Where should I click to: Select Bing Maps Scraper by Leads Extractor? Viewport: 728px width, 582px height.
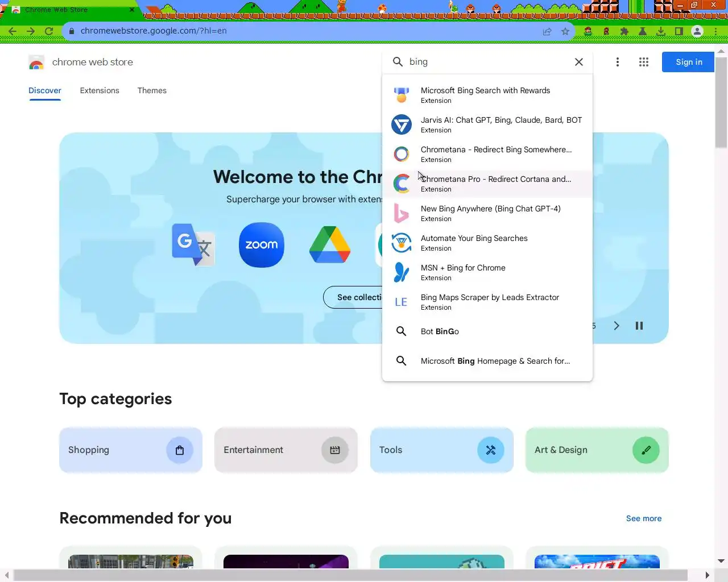click(x=487, y=302)
